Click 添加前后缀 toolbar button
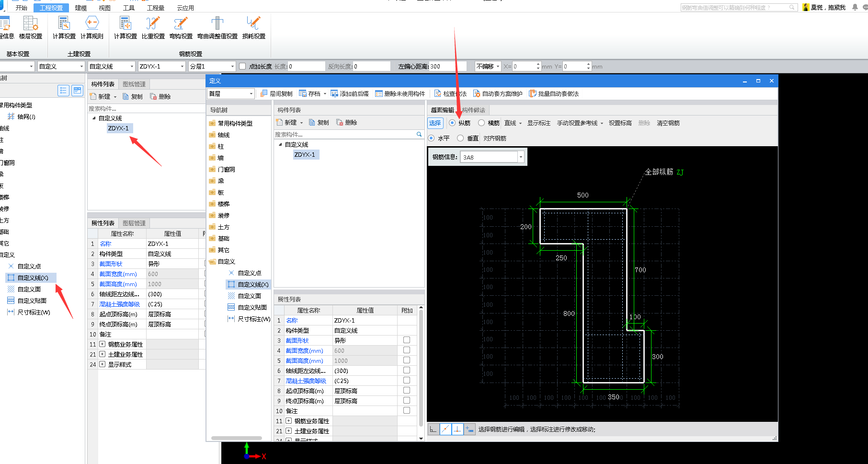The width and height of the screenshot is (868, 464). [x=350, y=94]
